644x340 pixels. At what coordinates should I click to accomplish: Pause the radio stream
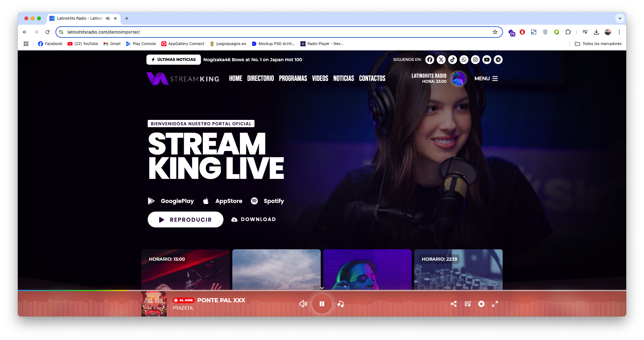click(322, 304)
